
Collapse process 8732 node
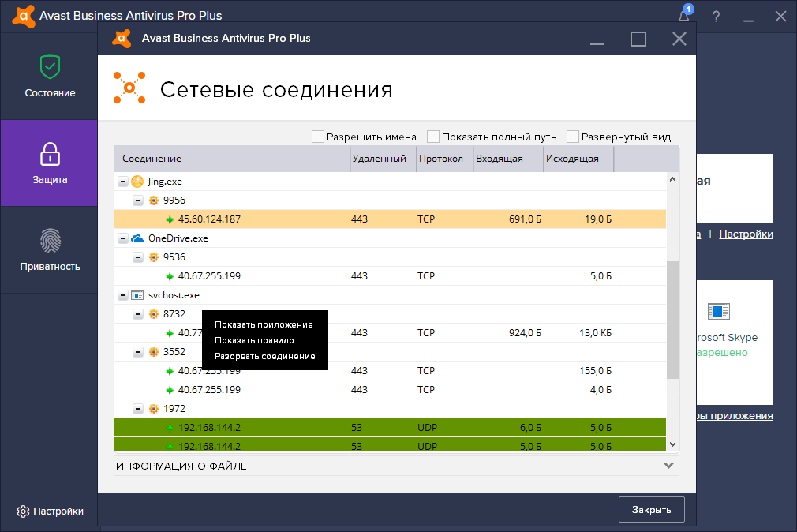pyautogui.click(x=138, y=314)
